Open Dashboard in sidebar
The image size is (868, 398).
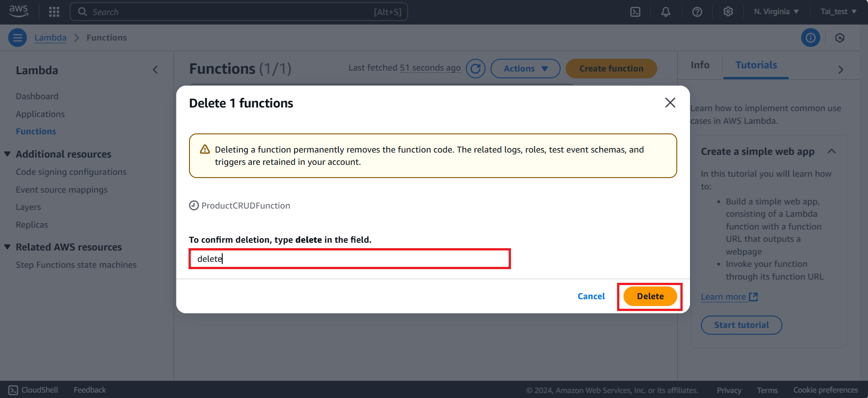pyautogui.click(x=37, y=97)
